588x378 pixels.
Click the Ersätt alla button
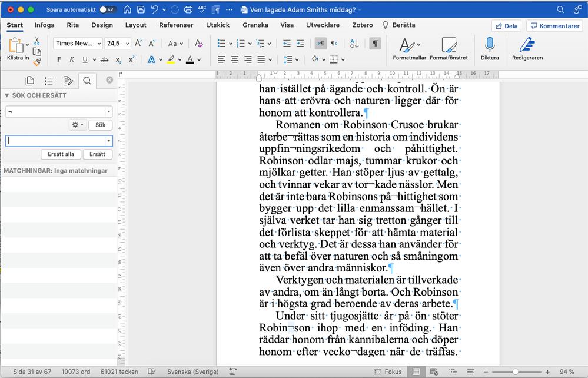[x=61, y=154]
